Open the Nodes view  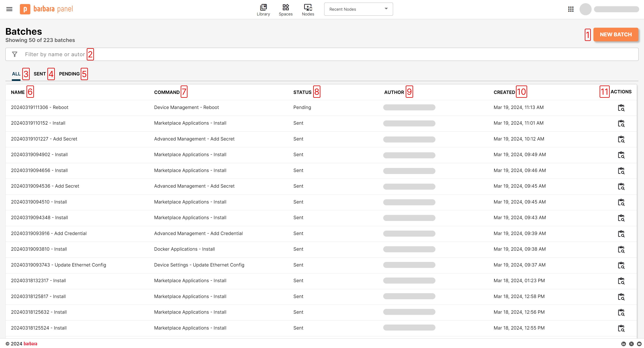click(x=308, y=9)
